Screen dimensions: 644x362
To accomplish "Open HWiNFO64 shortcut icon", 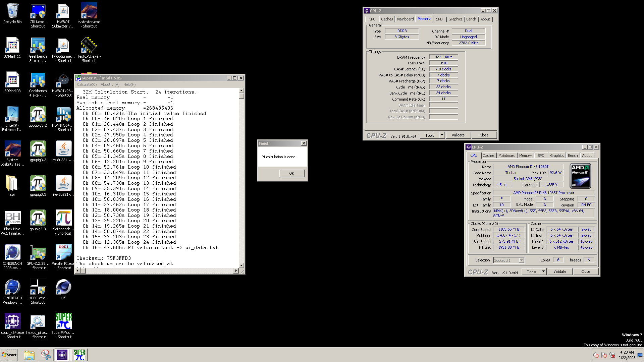I will (x=63, y=119).
